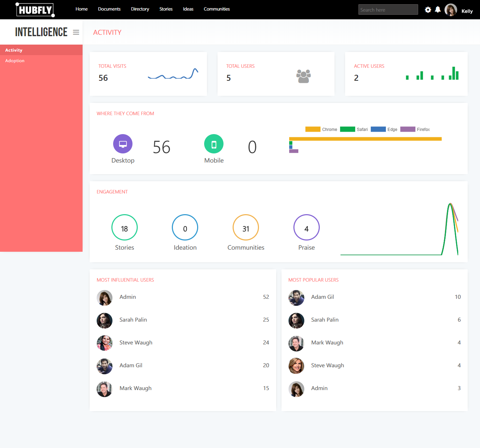Open the Ideation engagement circle

coord(185,228)
